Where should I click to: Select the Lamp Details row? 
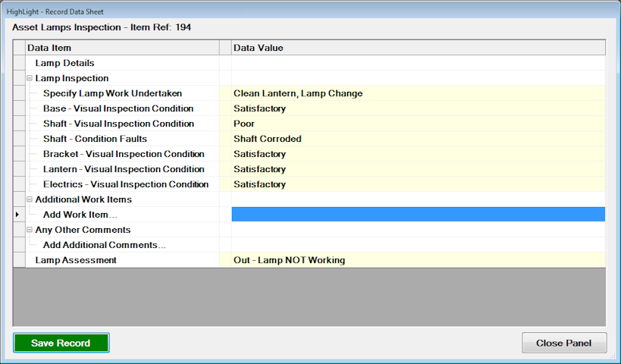tap(64, 63)
